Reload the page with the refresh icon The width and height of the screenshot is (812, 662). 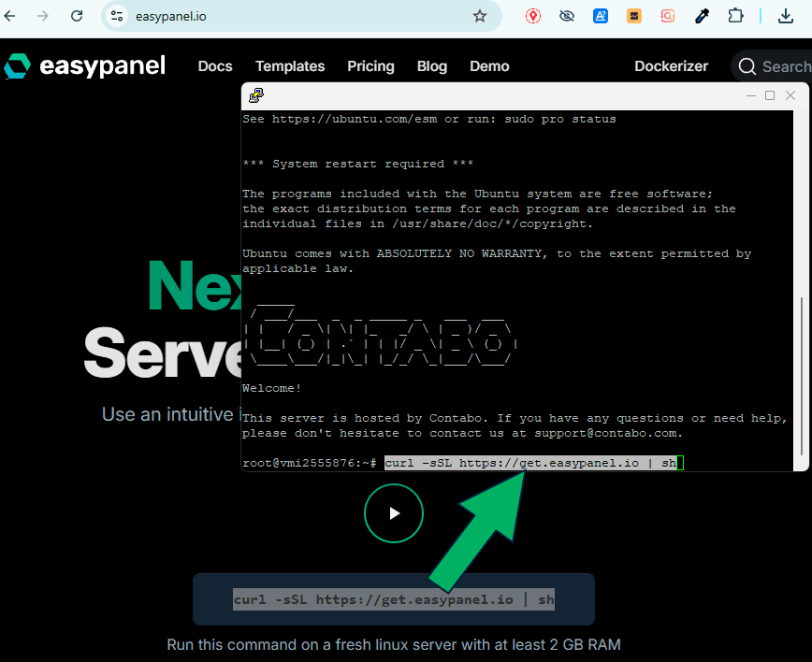(x=77, y=16)
